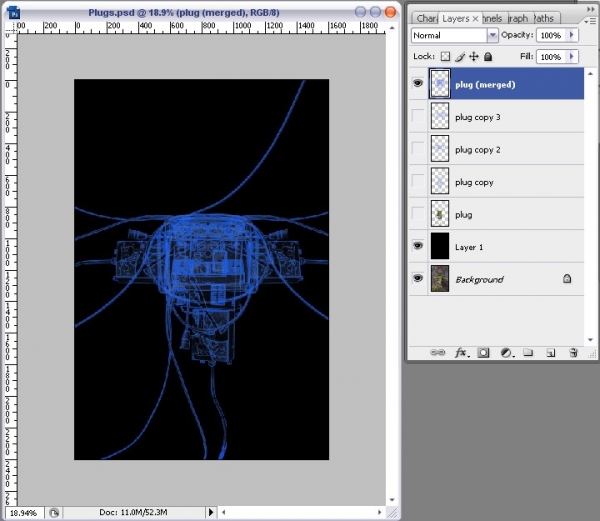Click link layers icon at panel bottom
The image size is (600, 521).
pyautogui.click(x=437, y=352)
